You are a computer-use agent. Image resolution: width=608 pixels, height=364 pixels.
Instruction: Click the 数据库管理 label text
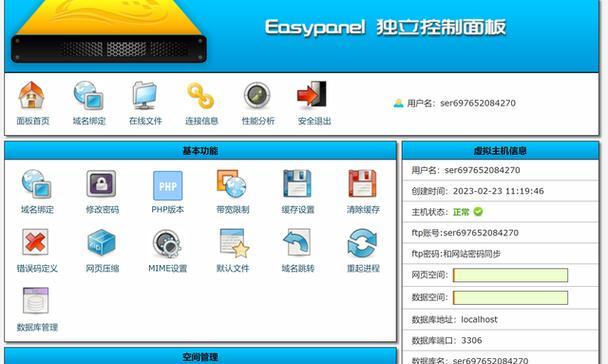click(x=37, y=327)
